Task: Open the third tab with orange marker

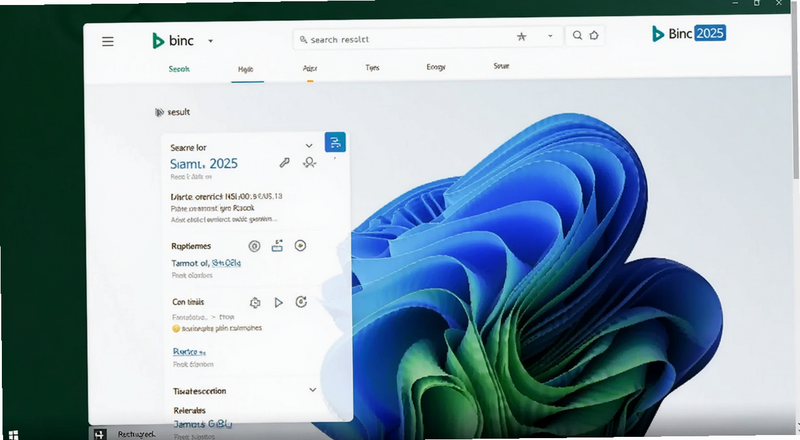Action: [x=310, y=68]
